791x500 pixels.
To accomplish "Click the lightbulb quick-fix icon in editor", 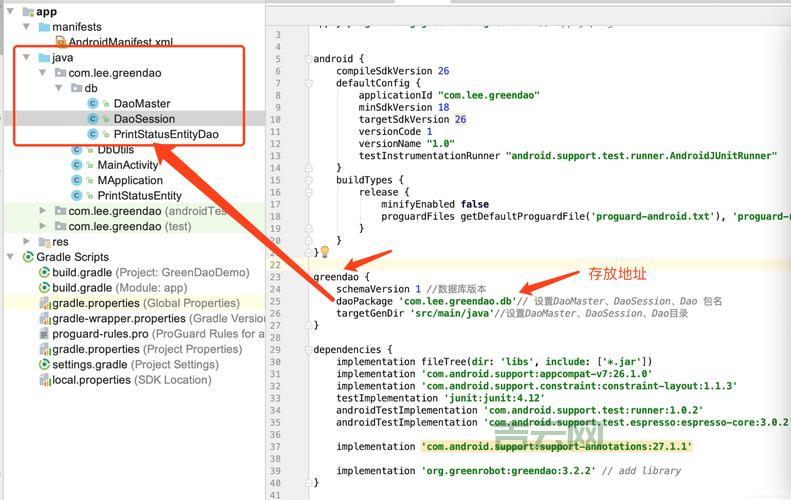I will [324, 252].
